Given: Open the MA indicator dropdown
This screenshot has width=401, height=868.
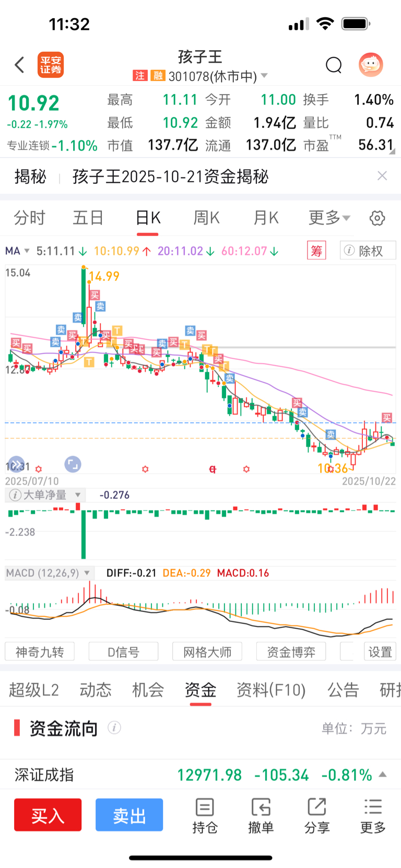Looking at the screenshot, I should [x=18, y=251].
